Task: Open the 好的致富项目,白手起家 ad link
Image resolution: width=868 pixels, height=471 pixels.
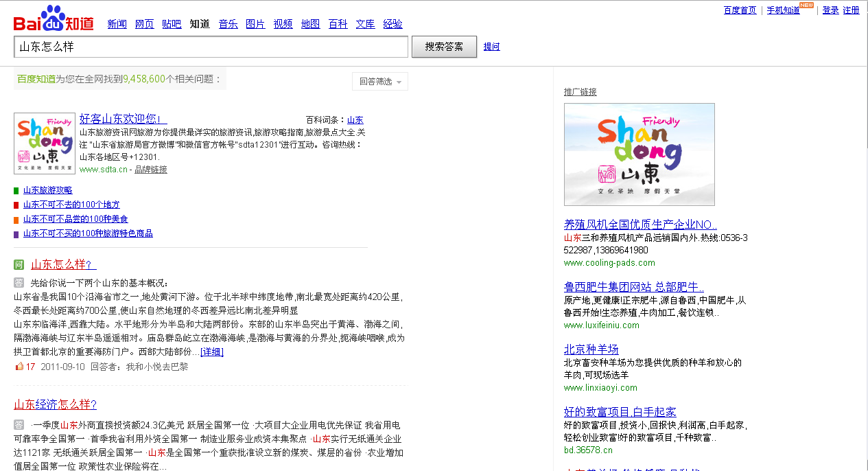Action: click(x=620, y=412)
